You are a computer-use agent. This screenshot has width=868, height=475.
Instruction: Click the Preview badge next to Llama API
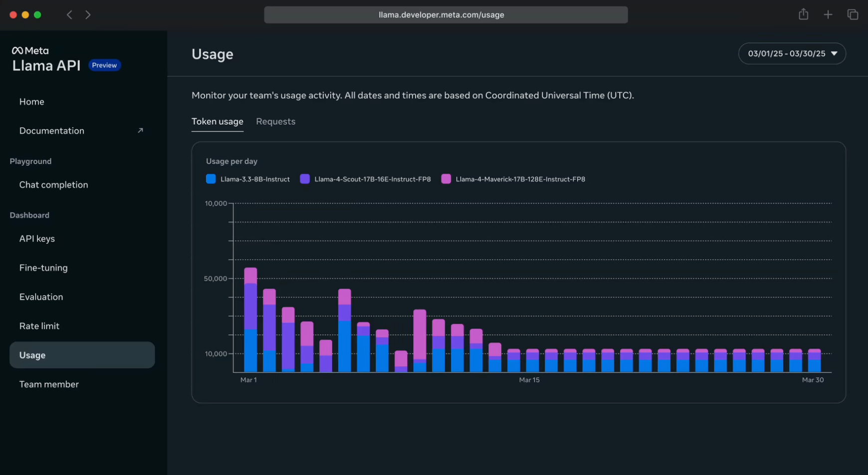click(x=104, y=65)
